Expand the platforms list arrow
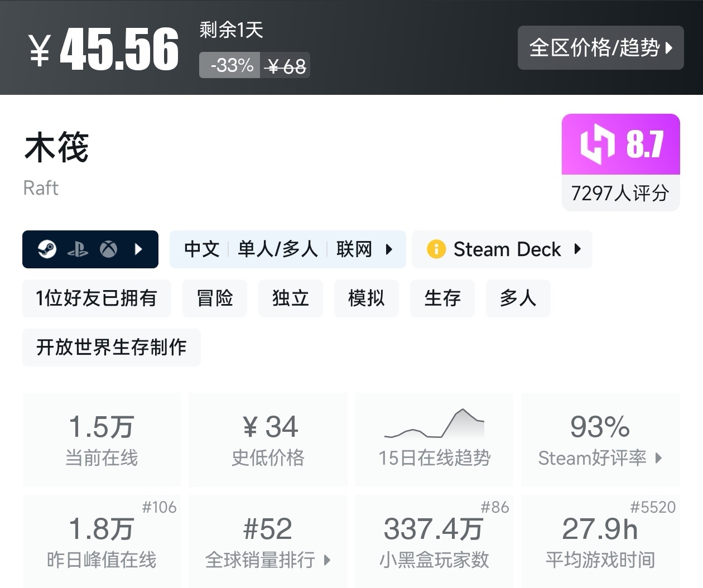This screenshot has width=703, height=588. tap(139, 249)
